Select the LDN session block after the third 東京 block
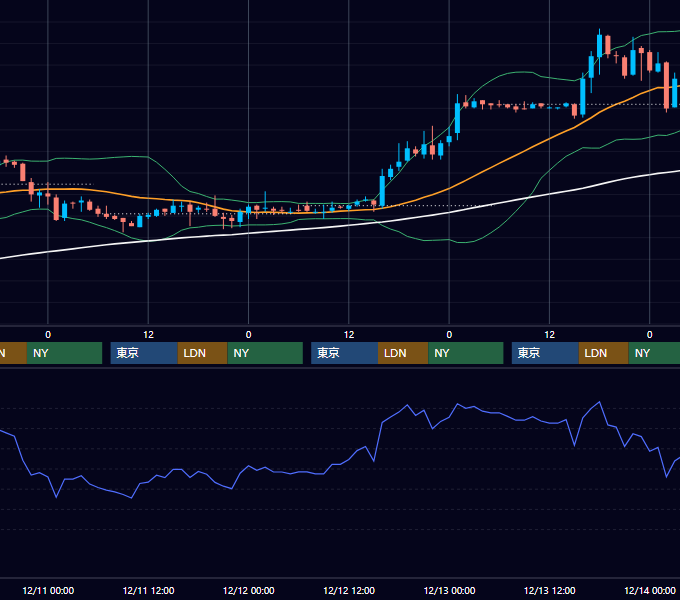Viewport: 680px width, 600px height. pyautogui.click(x=604, y=353)
